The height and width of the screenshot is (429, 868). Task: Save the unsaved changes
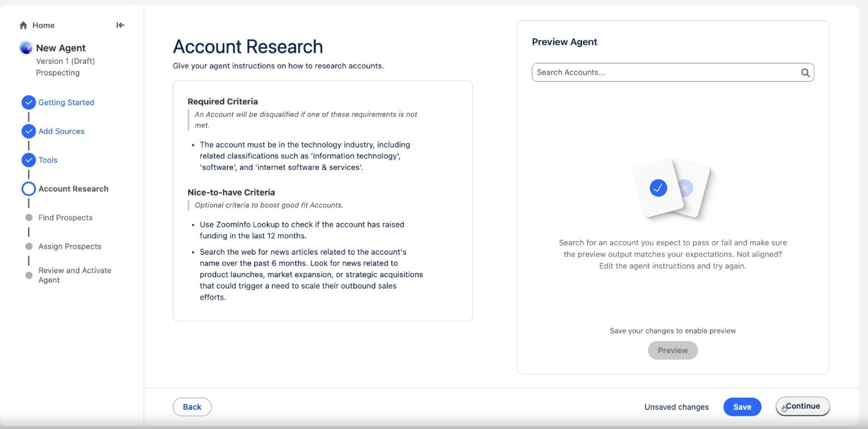pos(742,407)
